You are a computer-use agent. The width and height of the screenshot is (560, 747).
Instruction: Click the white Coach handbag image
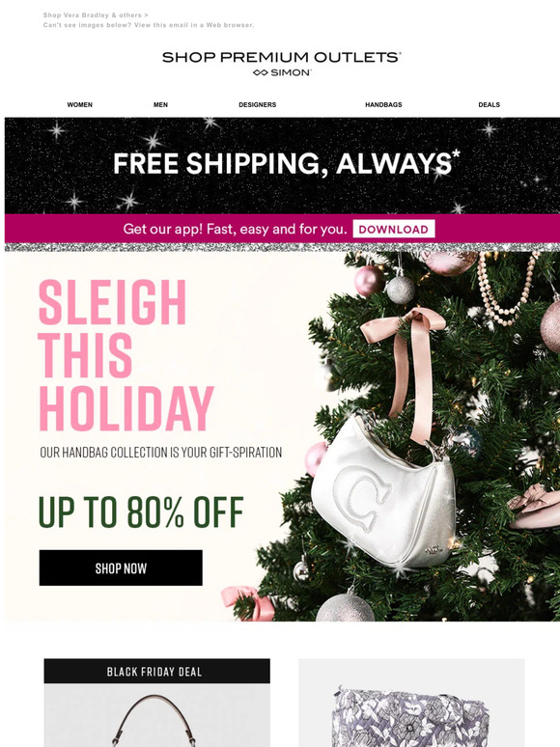coord(384,490)
